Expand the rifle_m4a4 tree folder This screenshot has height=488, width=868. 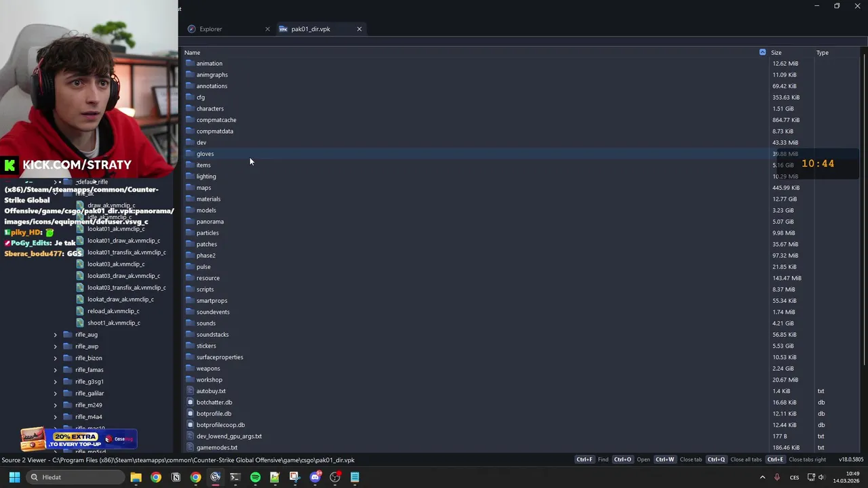[56, 417]
